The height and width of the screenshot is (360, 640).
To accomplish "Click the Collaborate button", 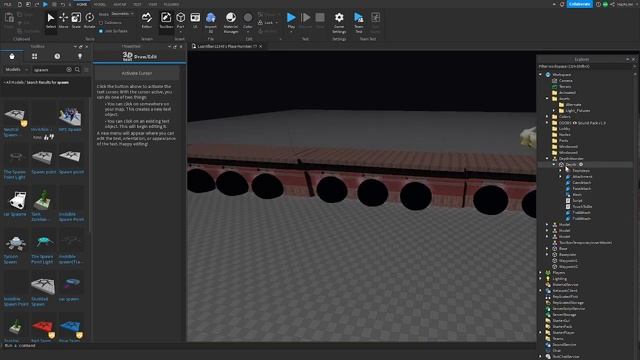I will 580,4.
